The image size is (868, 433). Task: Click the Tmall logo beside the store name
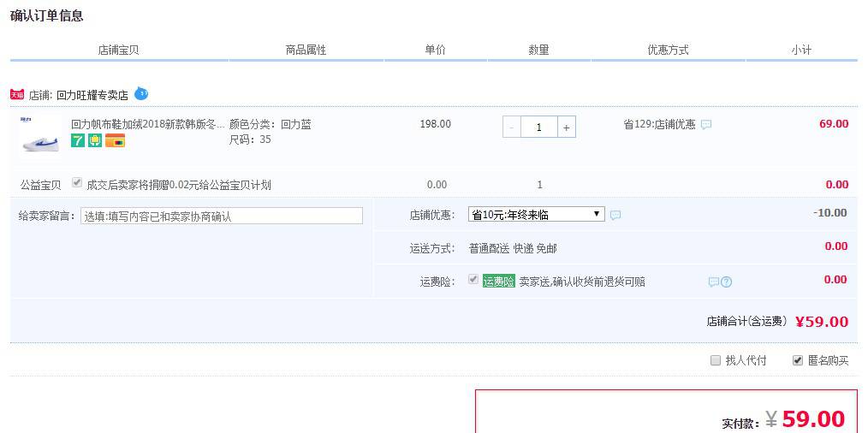click(17, 95)
